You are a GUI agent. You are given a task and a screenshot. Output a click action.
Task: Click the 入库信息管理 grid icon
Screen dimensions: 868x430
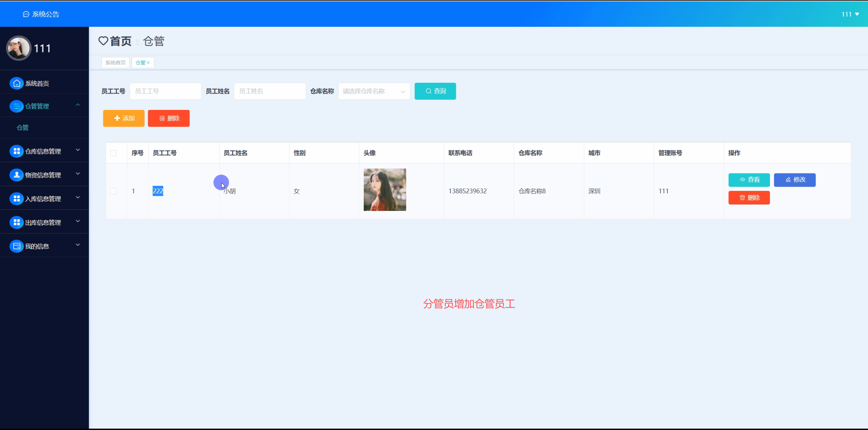[16, 199]
